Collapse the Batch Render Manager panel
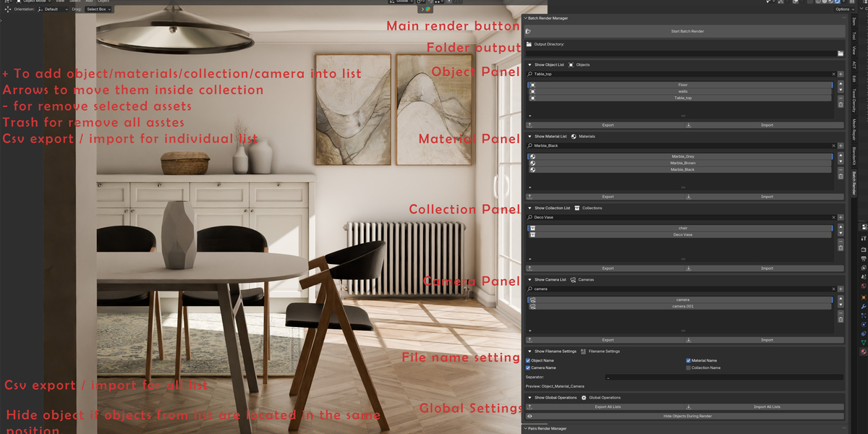 click(x=526, y=18)
